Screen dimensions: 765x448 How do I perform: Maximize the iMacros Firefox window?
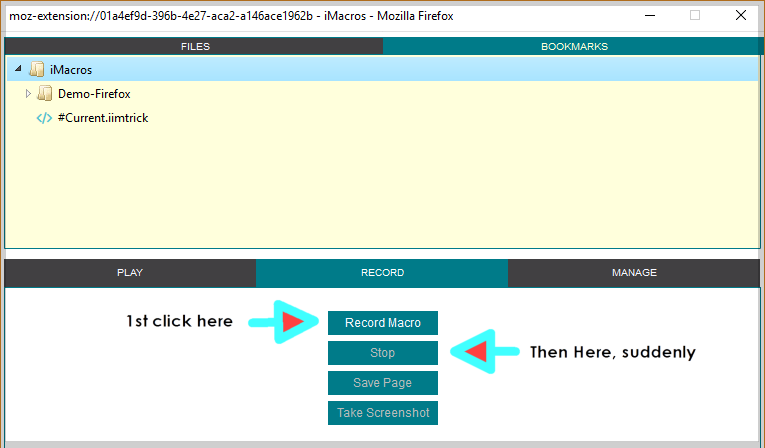pos(695,16)
